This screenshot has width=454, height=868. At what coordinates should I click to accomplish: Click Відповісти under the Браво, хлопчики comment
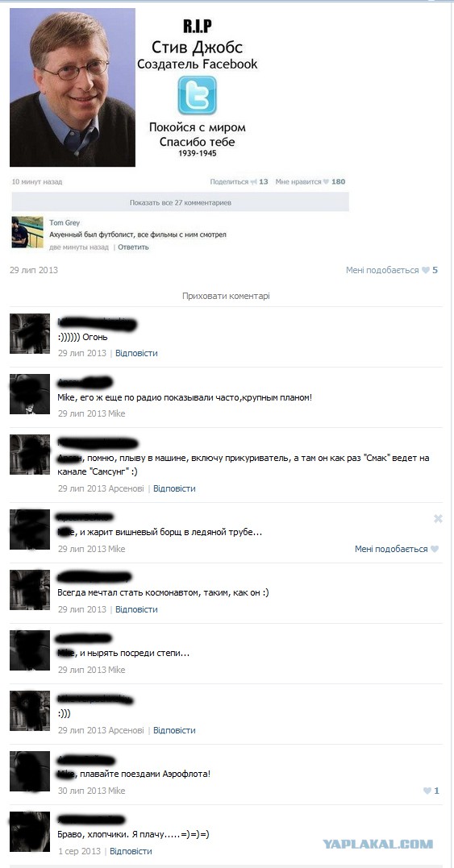[131, 851]
